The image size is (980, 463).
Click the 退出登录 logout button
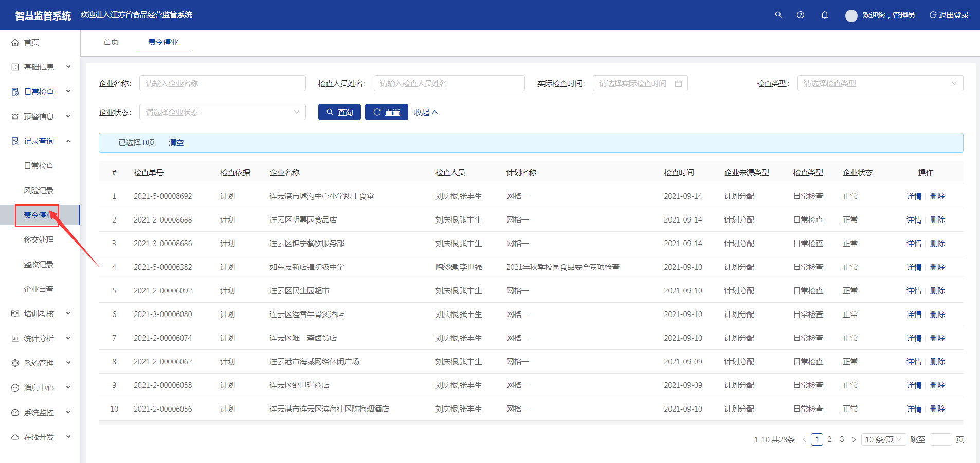(x=949, y=15)
